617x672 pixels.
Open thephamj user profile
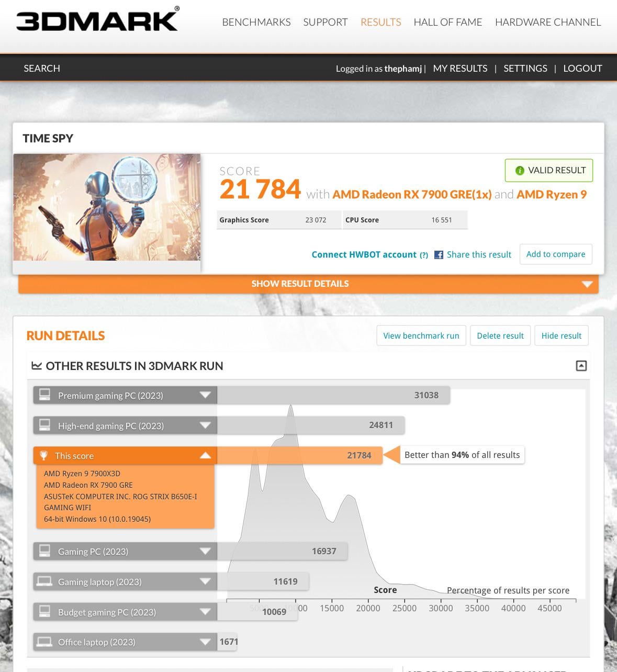tap(403, 69)
